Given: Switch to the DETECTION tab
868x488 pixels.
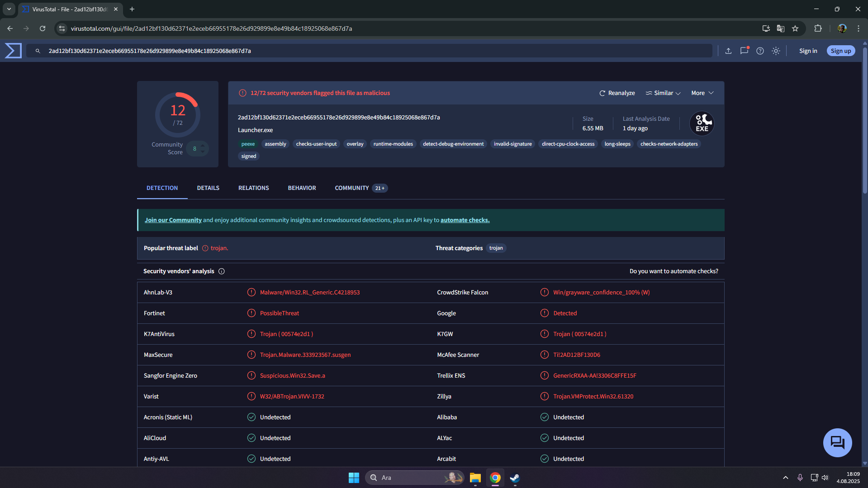Looking at the screenshot, I should point(162,188).
